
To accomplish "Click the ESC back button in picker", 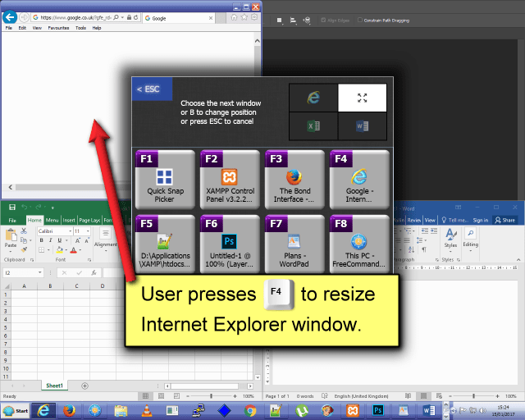I will 153,89.
